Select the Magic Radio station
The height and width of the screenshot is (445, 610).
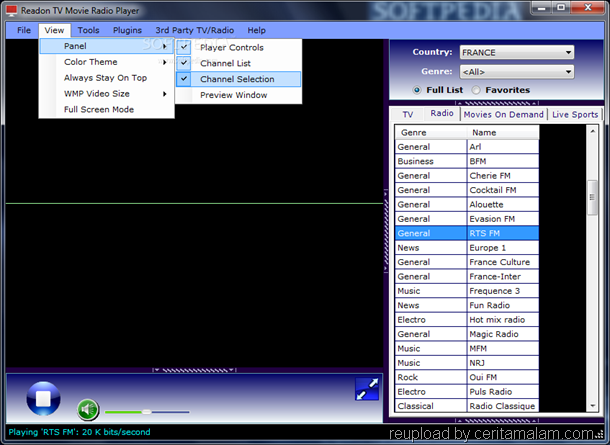[x=503, y=334]
